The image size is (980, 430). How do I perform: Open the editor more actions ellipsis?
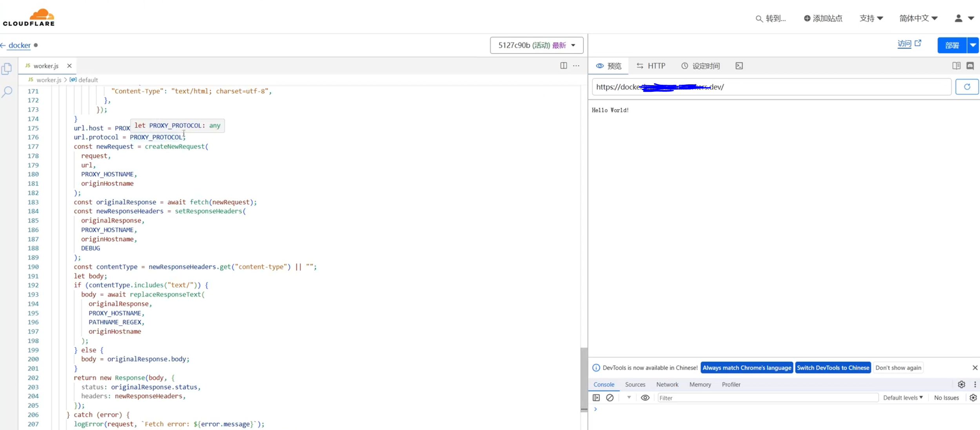point(576,66)
